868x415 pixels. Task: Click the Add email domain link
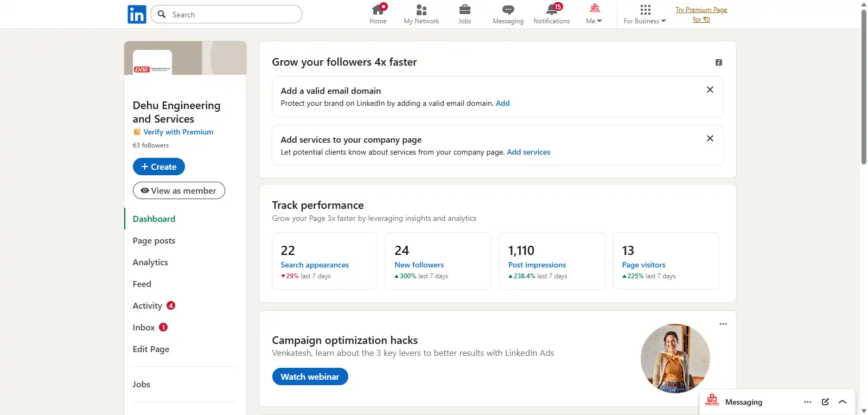[x=503, y=103]
